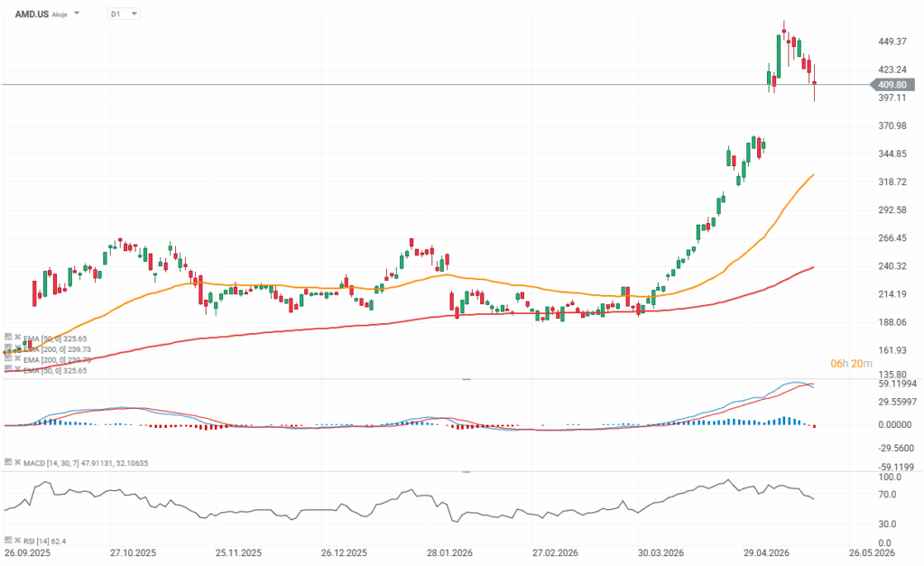
Task: Select the RSI [14] 62.4 indicator label
Action: (45, 542)
